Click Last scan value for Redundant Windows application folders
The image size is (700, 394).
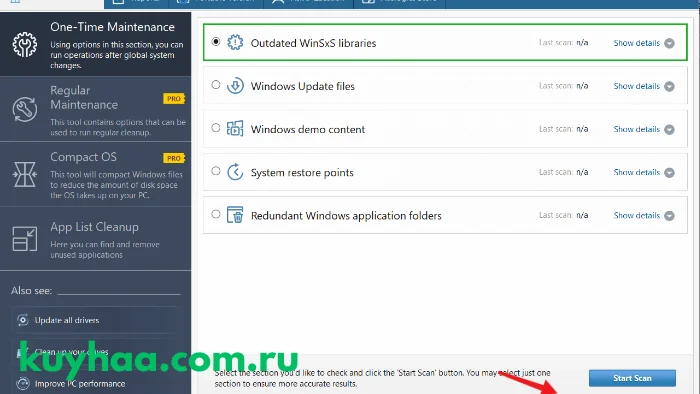tap(582, 215)
